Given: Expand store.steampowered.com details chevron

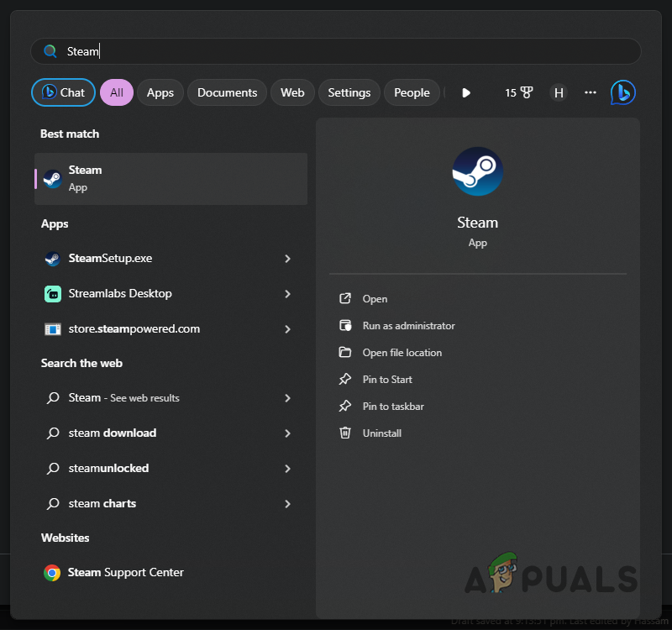Looking at the screenshot, I should (x=287, y=329).
